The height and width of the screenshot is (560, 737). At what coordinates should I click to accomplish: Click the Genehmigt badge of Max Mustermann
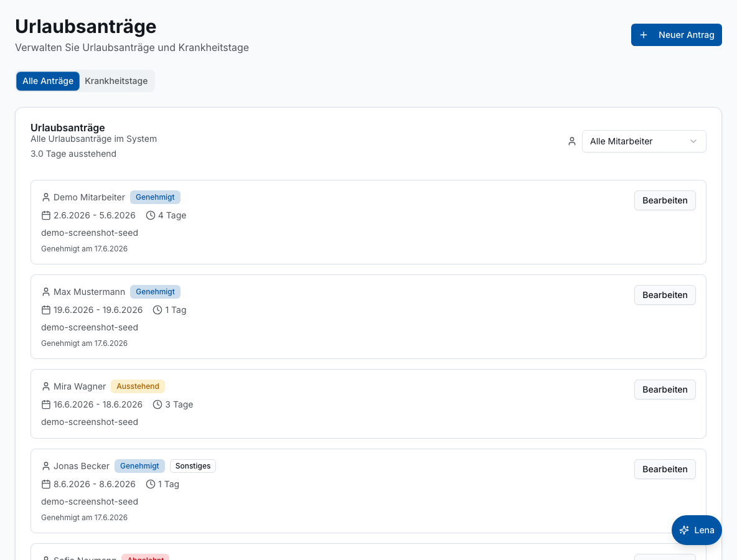155,292
